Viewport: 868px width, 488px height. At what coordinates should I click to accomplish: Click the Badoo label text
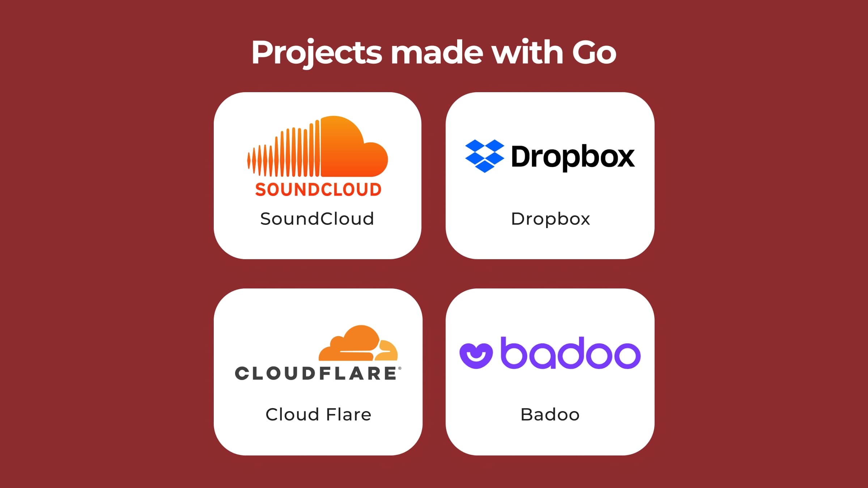(549, 414)
